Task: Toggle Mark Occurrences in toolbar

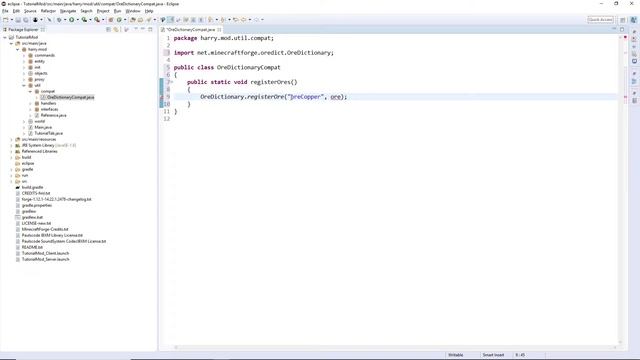Action: [x=170, y=20]
